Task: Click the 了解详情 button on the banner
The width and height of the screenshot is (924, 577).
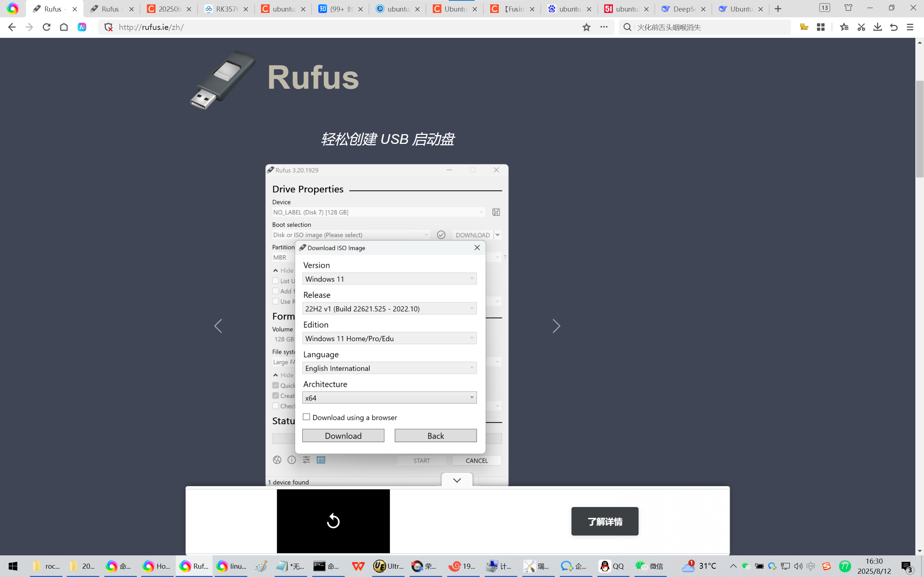Action: [x=605, y=521]
